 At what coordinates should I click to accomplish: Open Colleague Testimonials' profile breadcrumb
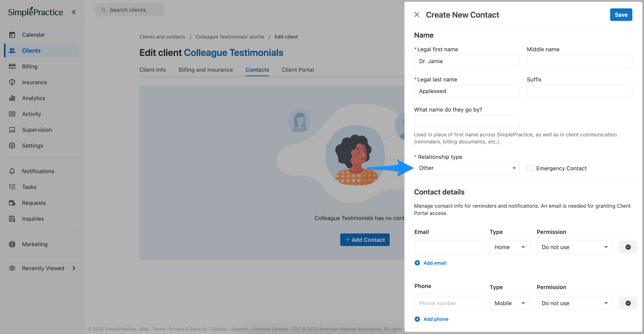coord(230,37)
